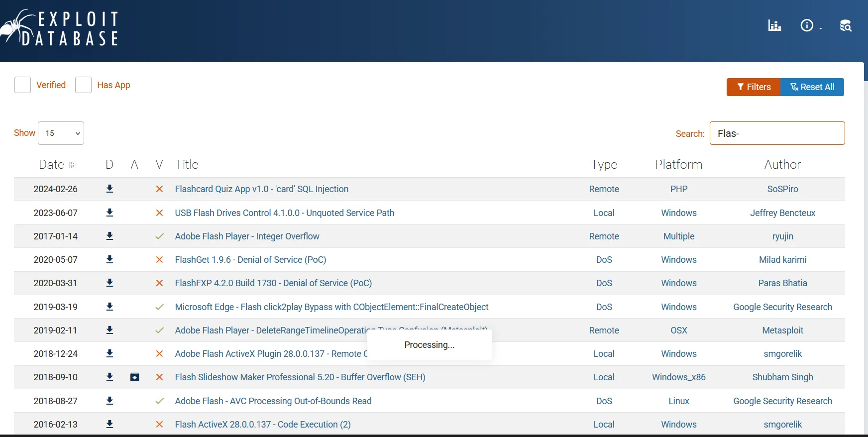Select date 2017-01-14 cell
This screenshot has width=868, height=437.
pos(56,236)
